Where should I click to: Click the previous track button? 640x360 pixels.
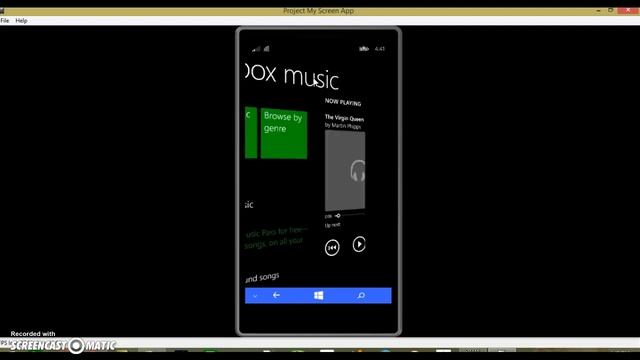click(x=332, y=247)
